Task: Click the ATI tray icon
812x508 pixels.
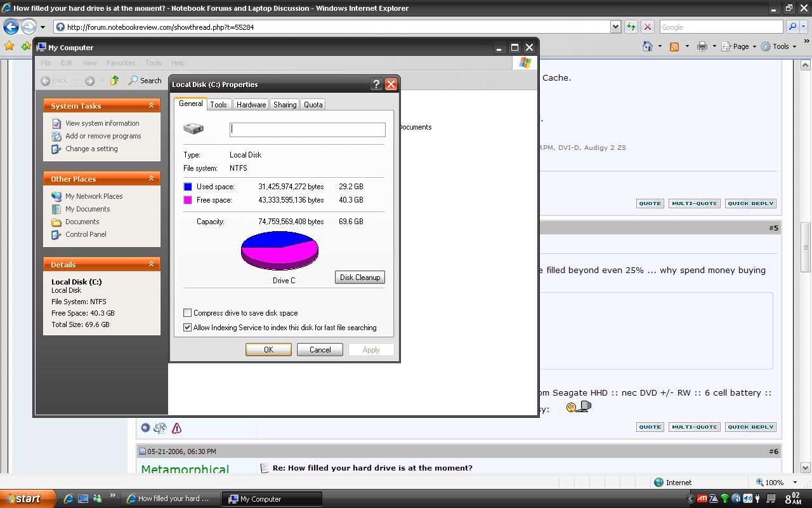Action: pyautogui.click(x=702, y=498)
